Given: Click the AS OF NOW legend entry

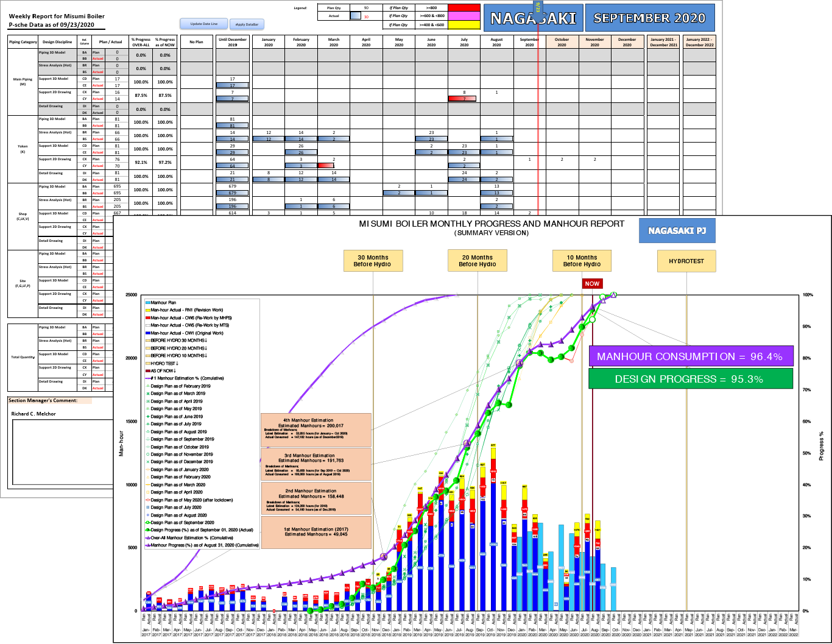Looking at the screenshot, I should point(160,370).
